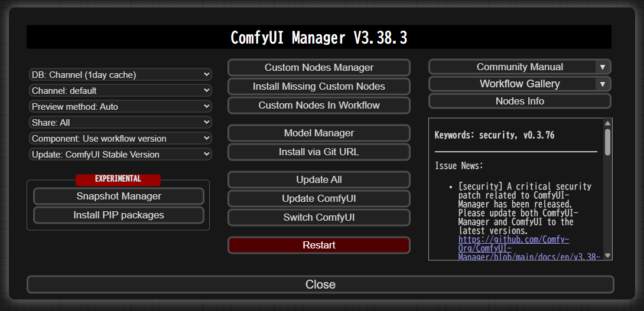
Task: Click Update ComfyUI button
Action: [x=318, y=198]
